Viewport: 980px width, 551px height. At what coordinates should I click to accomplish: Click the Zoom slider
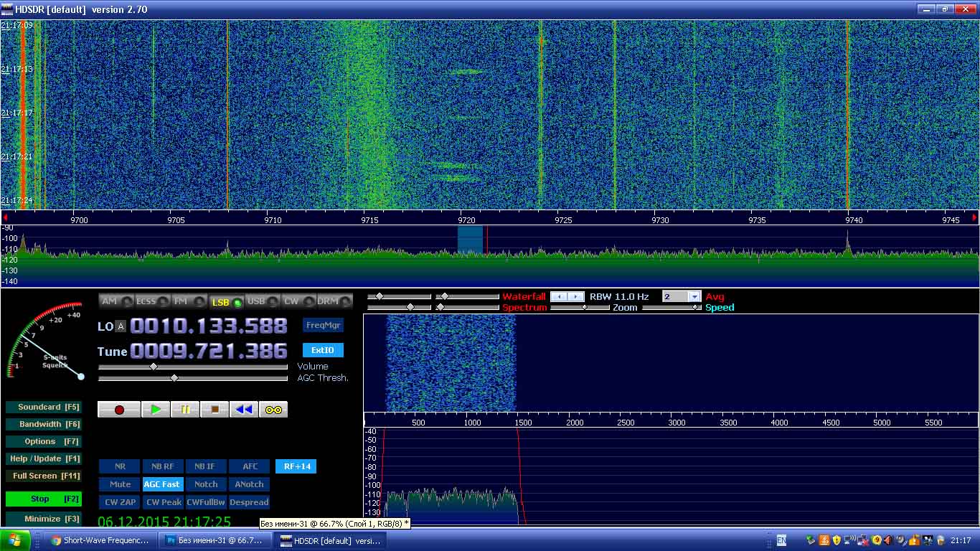(x=579, y=307)
